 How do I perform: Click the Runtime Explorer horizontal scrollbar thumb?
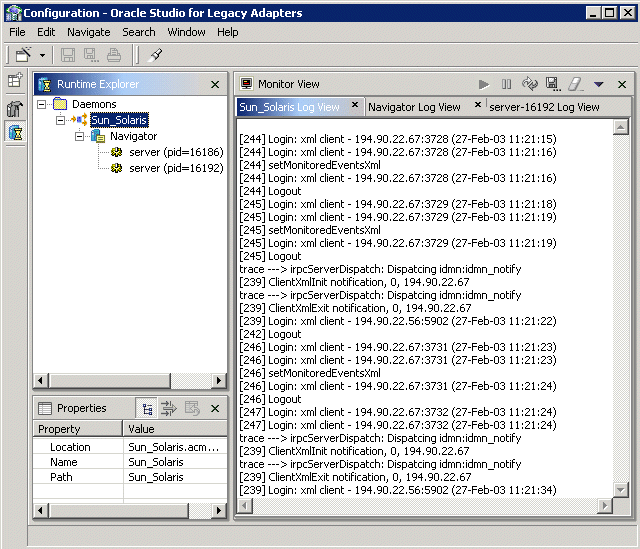point(109,381)
